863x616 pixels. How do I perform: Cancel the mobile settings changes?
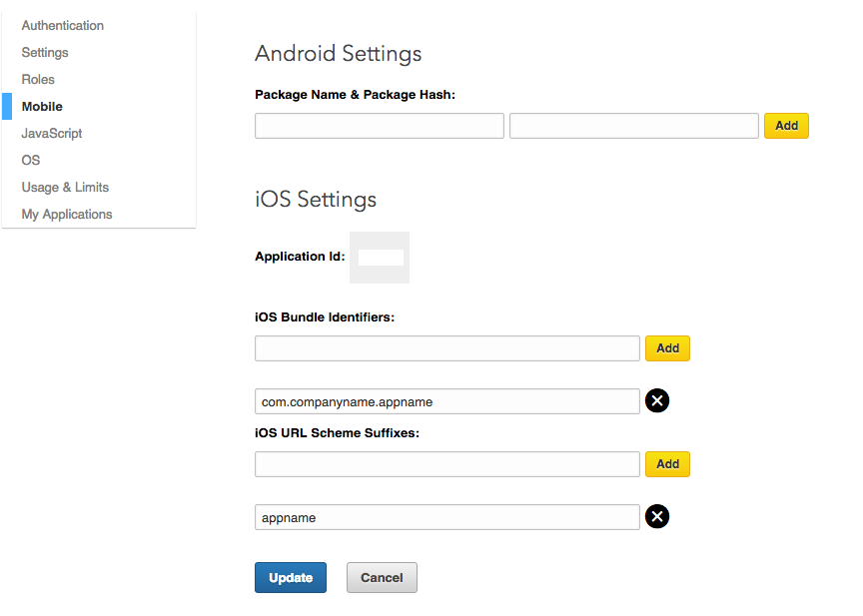382,577
